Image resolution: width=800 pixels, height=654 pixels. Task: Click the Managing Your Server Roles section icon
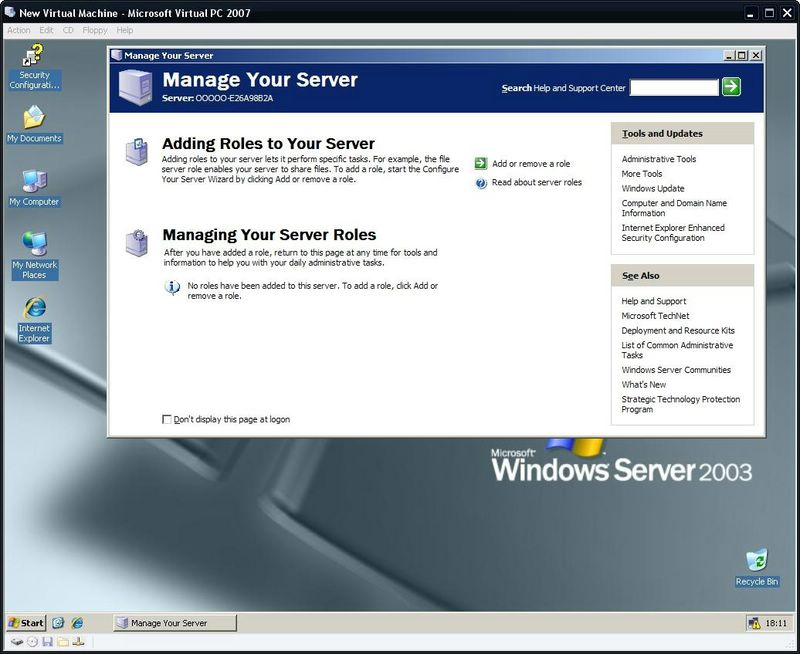(x=137, y=243)
